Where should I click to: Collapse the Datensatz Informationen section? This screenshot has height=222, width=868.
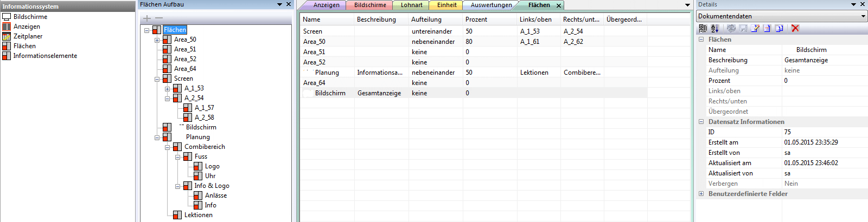(x=701, y=122)
